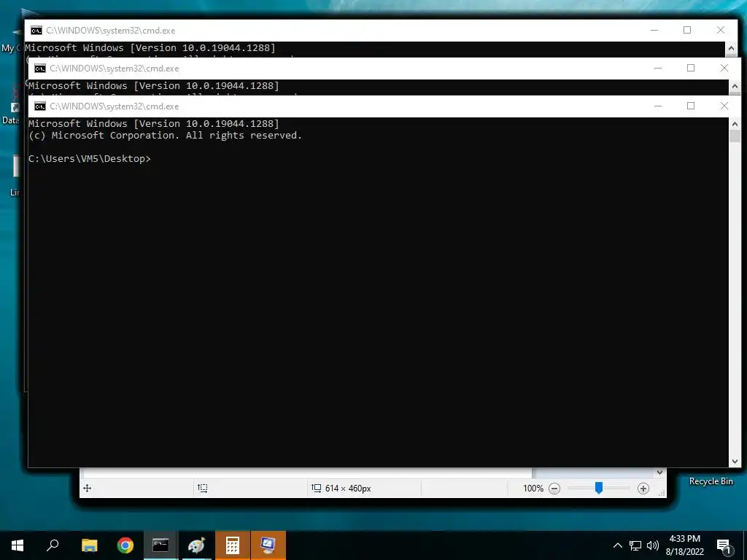Open front cmd window system menu icon

click(x=40, y=106)
